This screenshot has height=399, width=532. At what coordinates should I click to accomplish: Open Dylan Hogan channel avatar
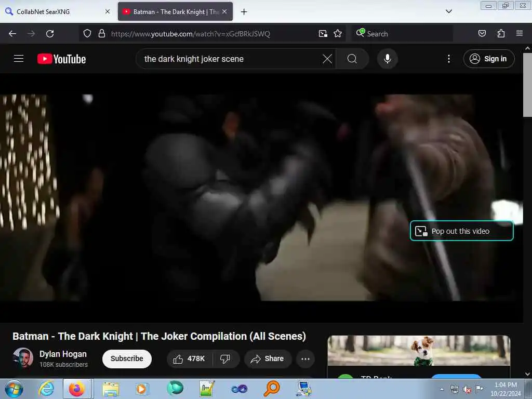[23, 358]
